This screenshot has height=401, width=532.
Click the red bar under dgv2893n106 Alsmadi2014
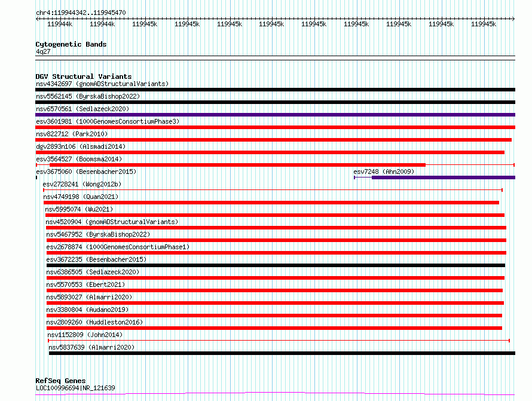270,152
